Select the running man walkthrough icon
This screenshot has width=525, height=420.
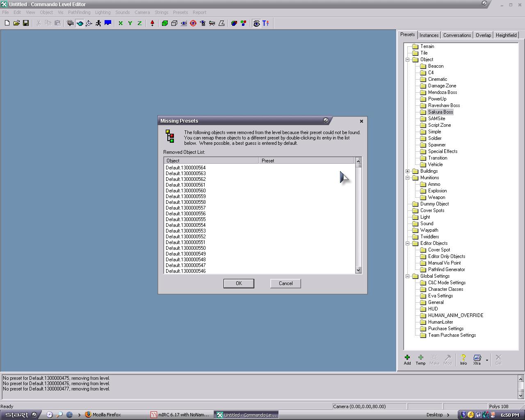98,23
